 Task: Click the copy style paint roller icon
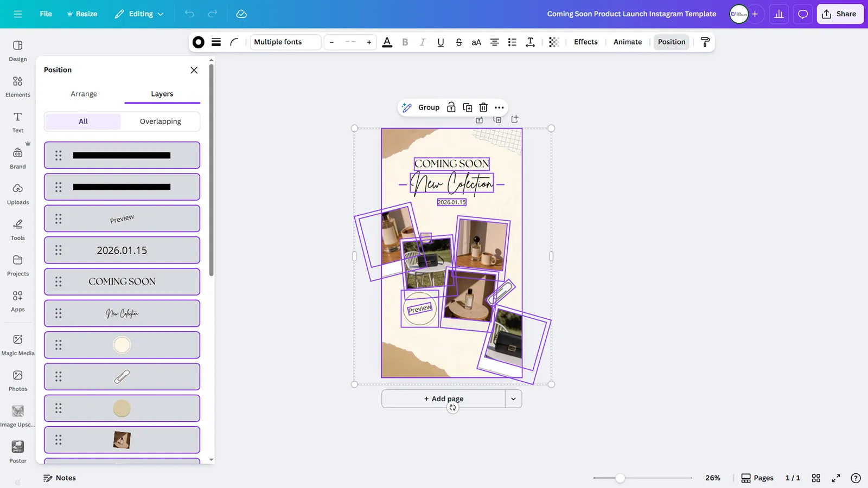point(705,42)
